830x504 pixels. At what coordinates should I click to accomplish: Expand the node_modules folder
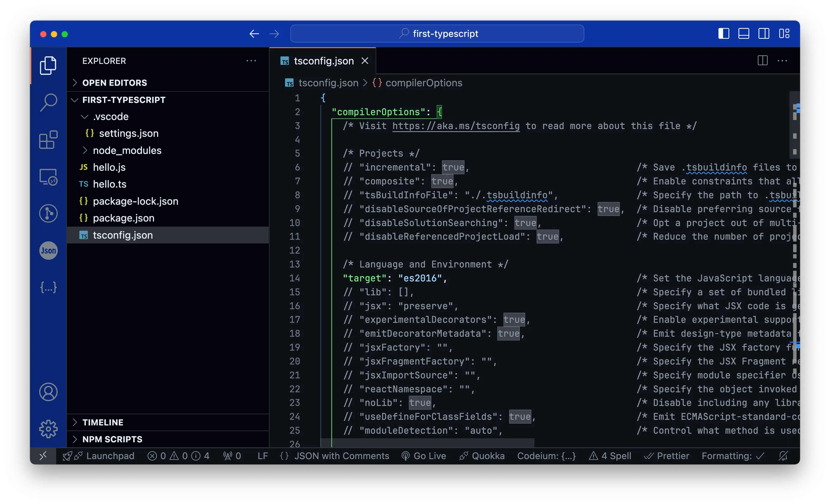[168, 150]
